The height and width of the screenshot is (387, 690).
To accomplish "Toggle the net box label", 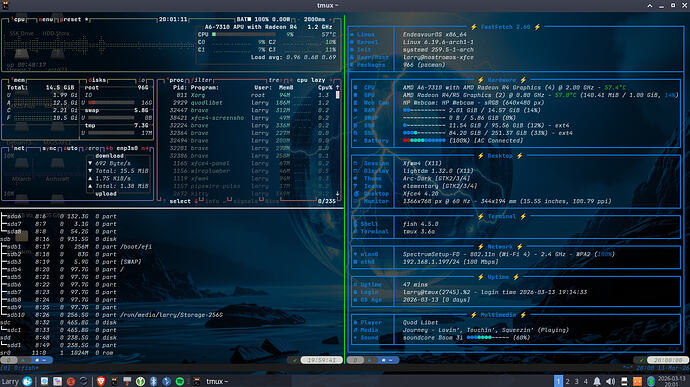I will [x=18, y=148].
